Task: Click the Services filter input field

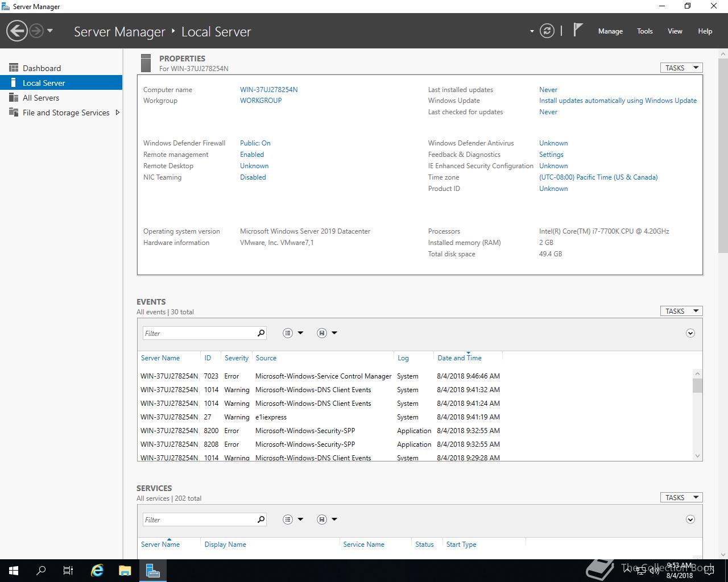Action: [x=198, y=519]
